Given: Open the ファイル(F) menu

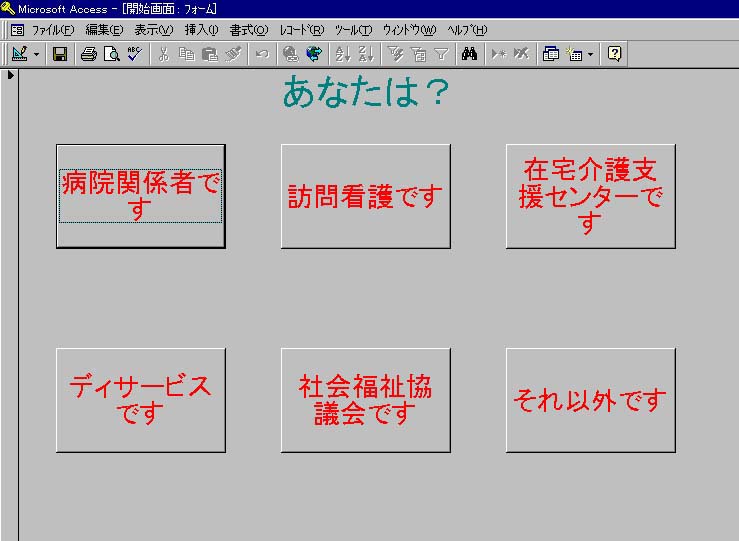Looking at the screenshot, I should pos(53,30).
